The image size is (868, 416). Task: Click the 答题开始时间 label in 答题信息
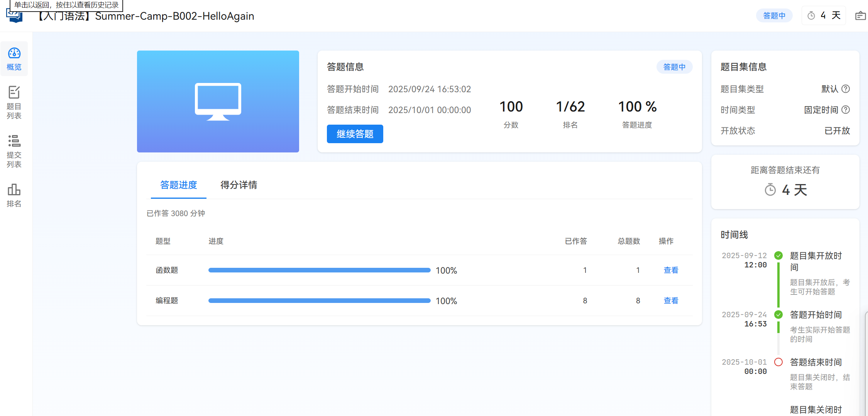point(352,89)
